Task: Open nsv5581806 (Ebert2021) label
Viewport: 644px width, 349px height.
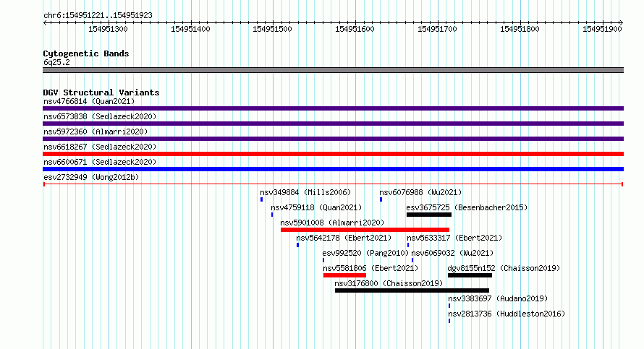Action: pyautogui.click(x=370, y=268)
